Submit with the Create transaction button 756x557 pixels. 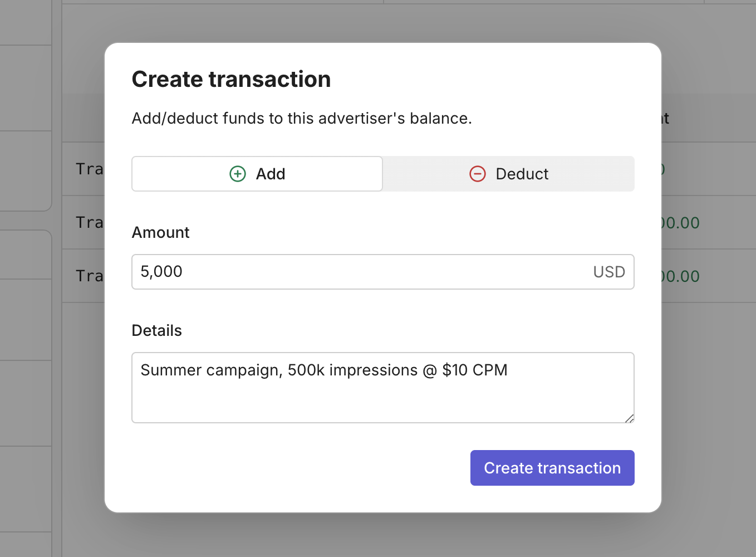tap(552, 468)
